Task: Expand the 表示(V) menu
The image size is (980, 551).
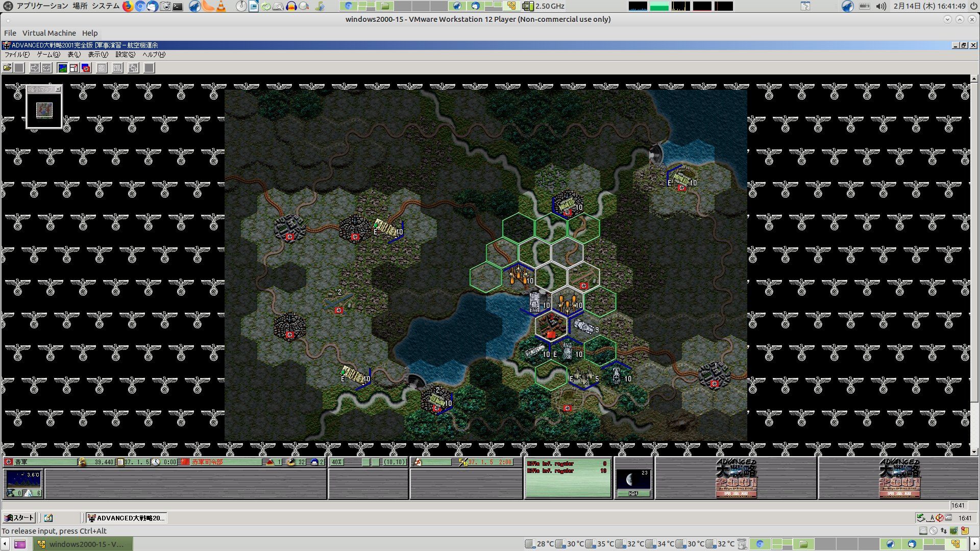Action: pyautogui.click(x=97, y=55)
